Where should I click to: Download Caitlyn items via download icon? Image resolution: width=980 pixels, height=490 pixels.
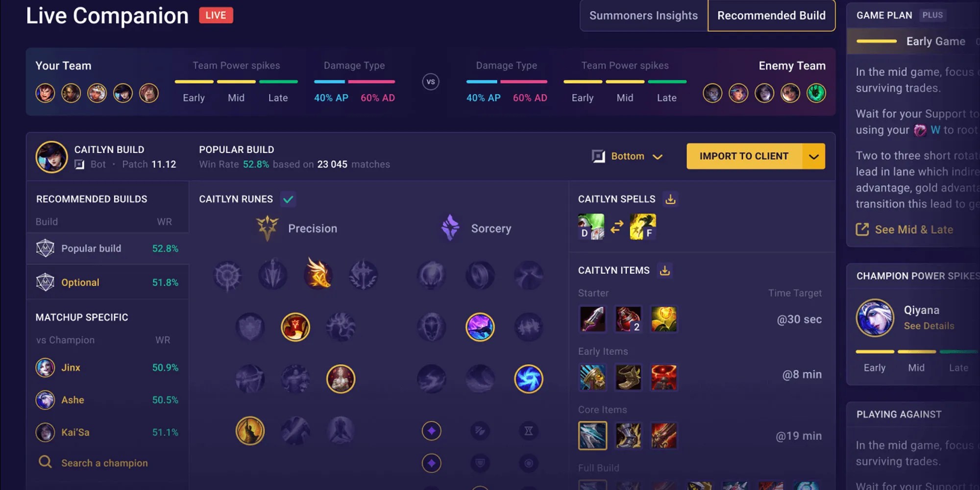click(x=664, y=270)
